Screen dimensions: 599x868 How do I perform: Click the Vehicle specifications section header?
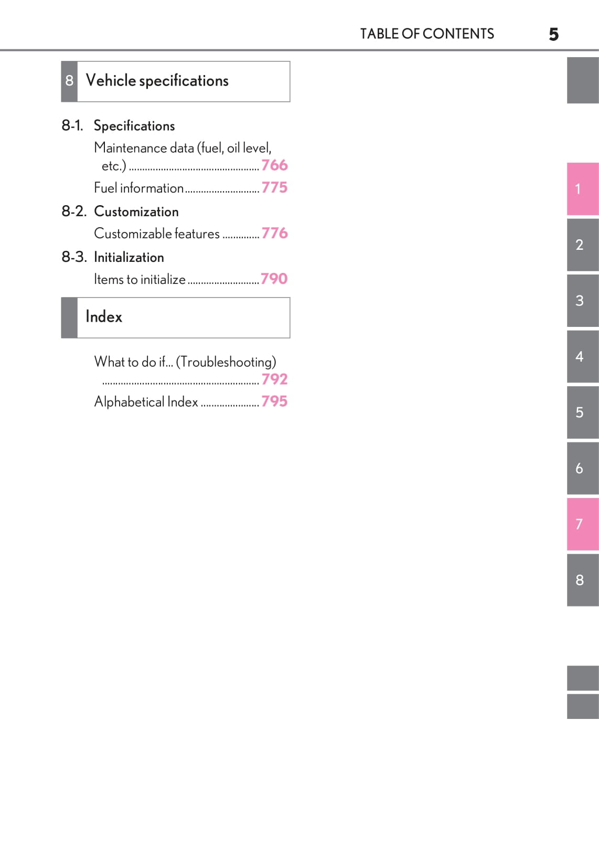coord(175,81)
